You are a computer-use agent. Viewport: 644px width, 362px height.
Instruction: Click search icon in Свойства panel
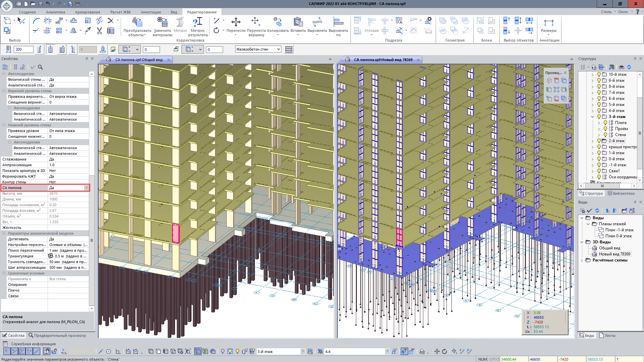tap(40, 67)
